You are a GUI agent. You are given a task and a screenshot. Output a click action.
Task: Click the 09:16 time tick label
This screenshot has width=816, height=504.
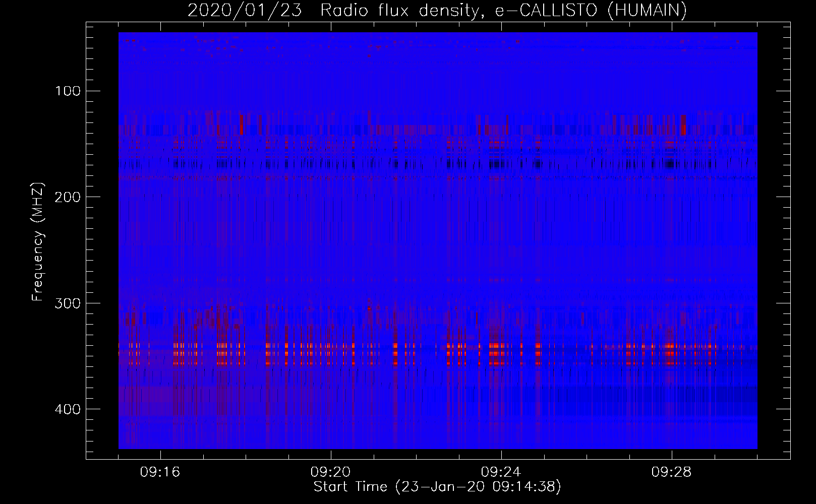pos(160,472)
